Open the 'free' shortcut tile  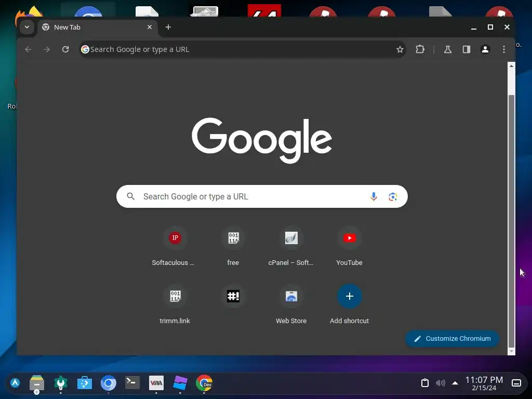coord(233,247)
